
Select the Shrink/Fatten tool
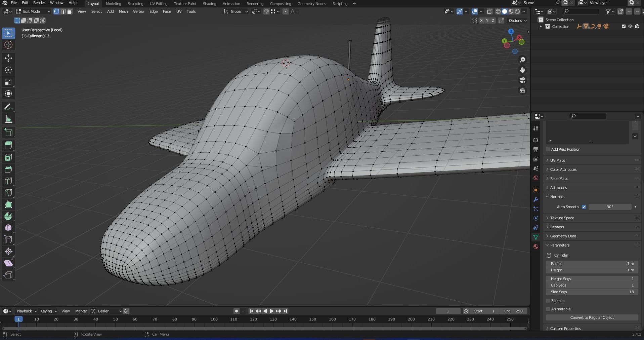[x=8, y=251]
